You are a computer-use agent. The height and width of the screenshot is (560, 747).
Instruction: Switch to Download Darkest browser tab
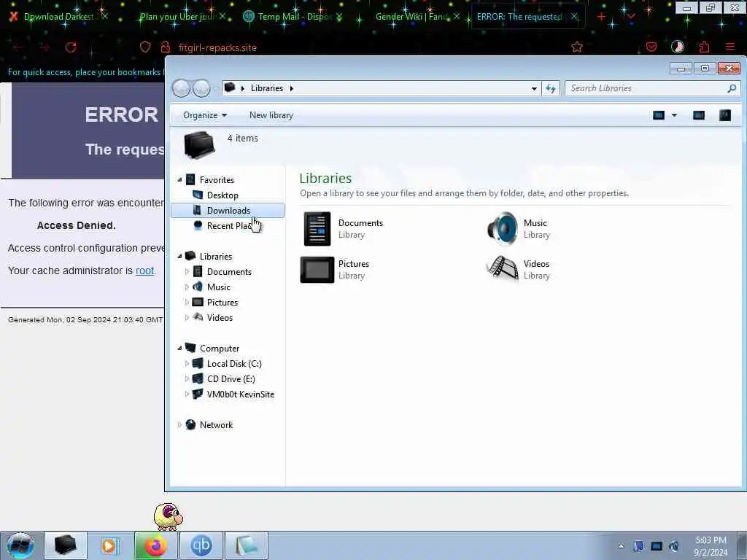coord(58,17)
